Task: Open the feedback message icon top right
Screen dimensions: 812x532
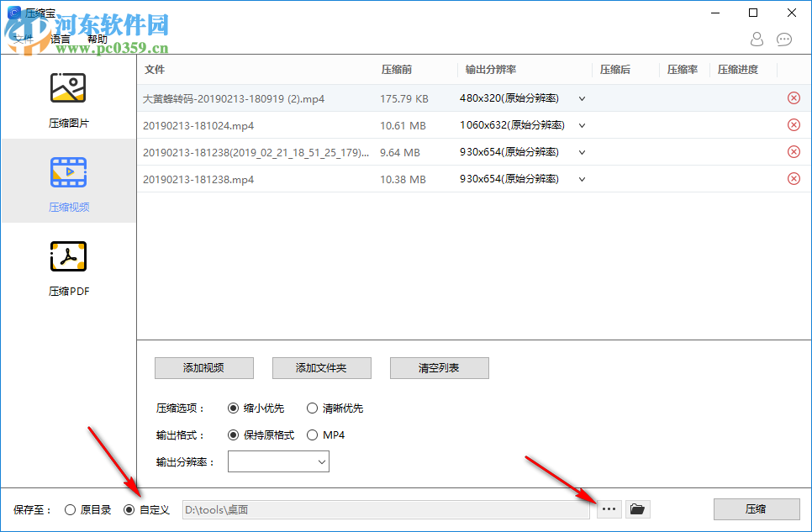Action: click(783, 40)
